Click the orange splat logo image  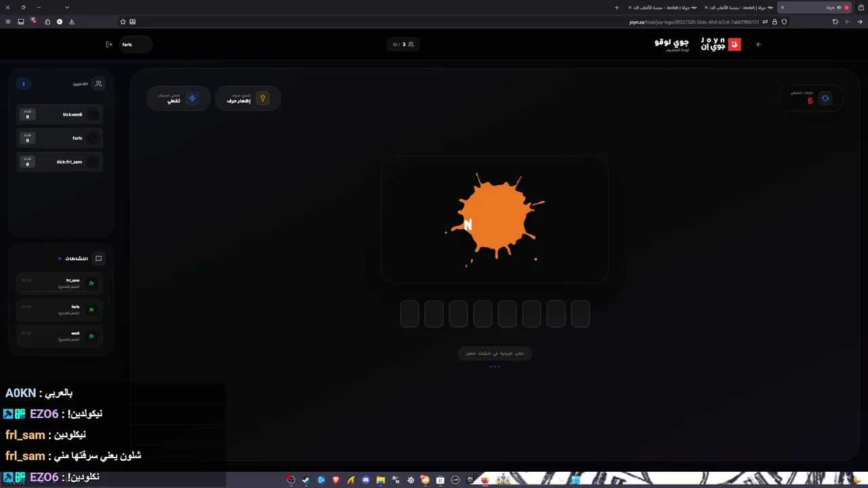[x=495, y=219]
